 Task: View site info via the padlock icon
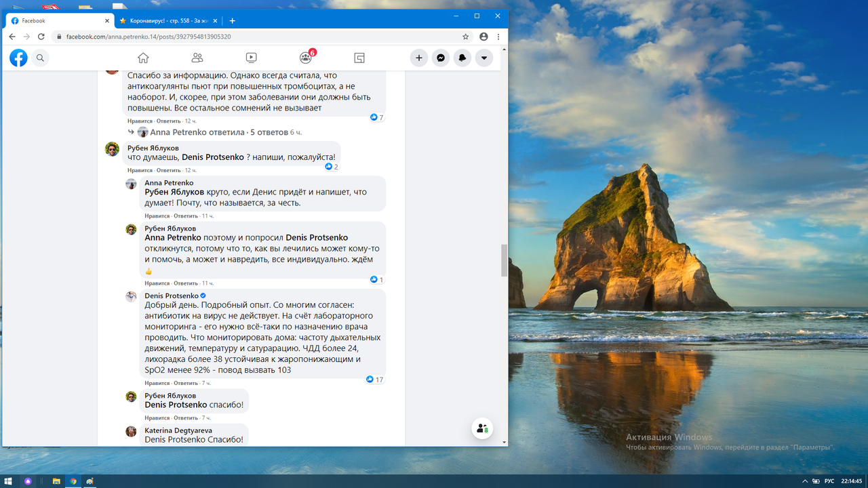click(60, 37)
